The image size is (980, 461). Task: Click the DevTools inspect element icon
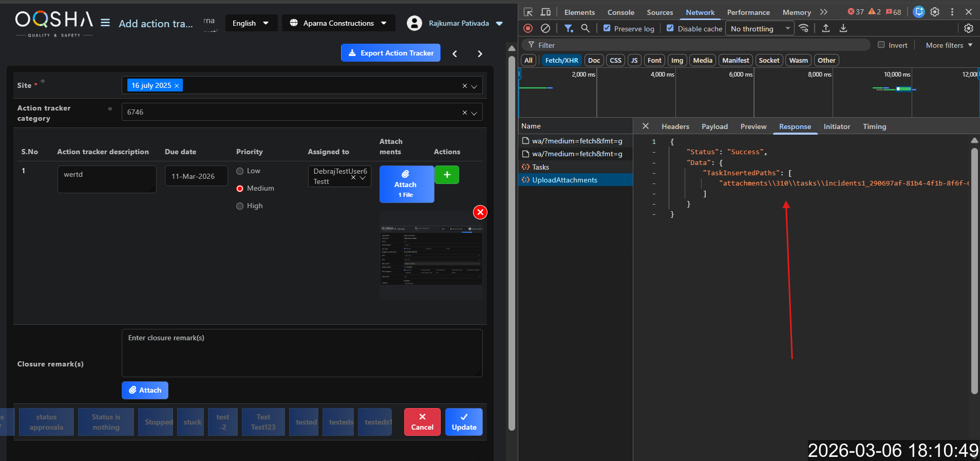click(528, 12)
